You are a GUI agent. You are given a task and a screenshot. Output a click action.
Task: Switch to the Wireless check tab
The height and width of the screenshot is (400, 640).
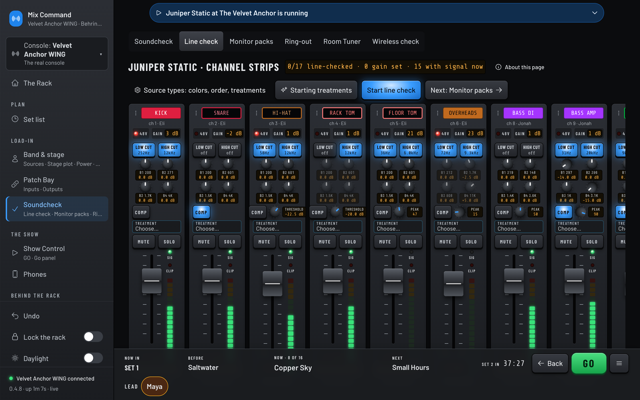click(x=395, y=41)
